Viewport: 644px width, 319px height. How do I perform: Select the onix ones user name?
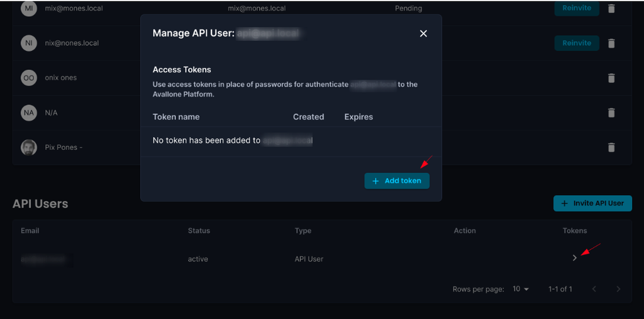click(x=61, y=77)
